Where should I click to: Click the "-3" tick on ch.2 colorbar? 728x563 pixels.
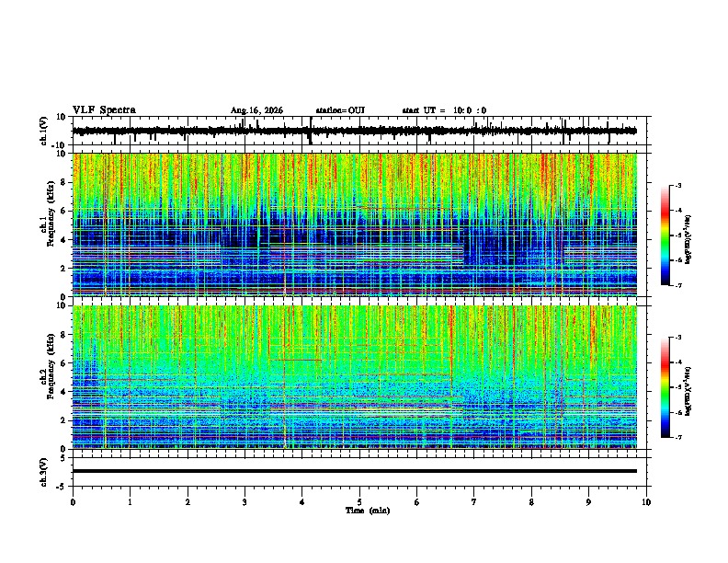pyautogui.click(x=677, y=338)
